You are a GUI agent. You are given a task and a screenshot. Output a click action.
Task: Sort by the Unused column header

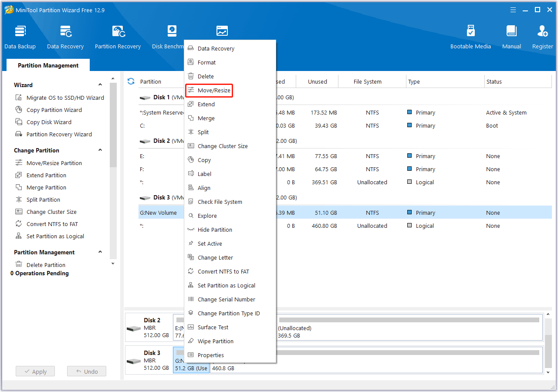[x=318, y=81]
